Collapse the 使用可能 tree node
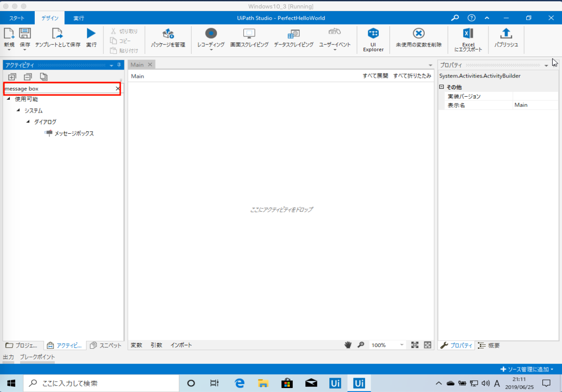 8,98
